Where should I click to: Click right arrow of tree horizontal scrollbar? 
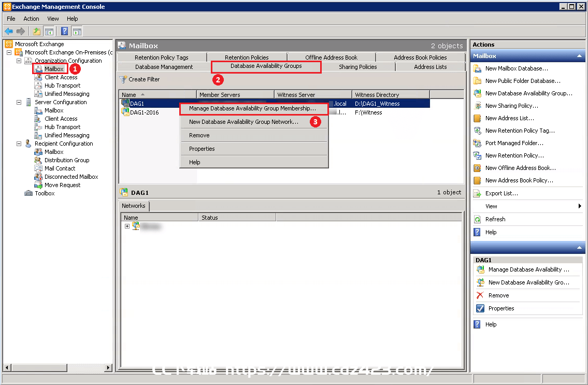click(108, 368)
